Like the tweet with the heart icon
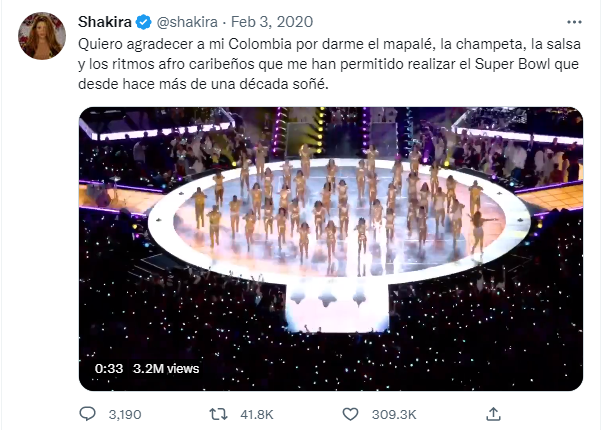Viewport: 601px width, 430px height. click(x=350, y=414)
